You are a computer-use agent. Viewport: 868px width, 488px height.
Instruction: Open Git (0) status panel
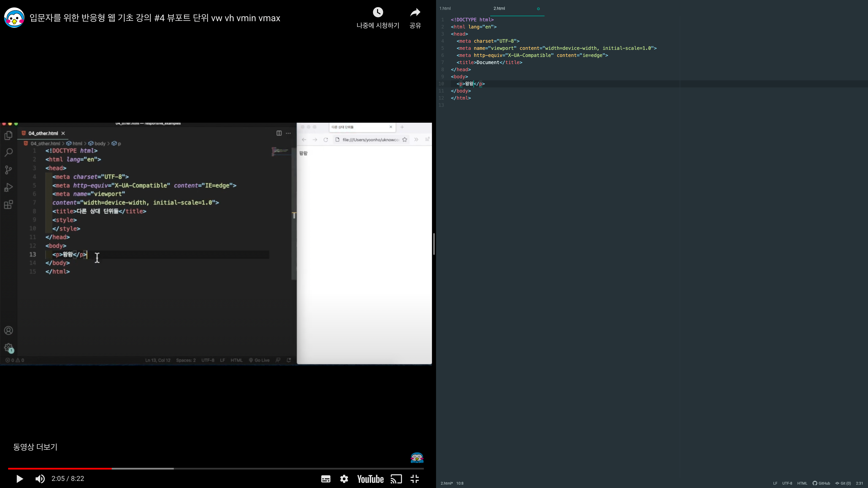pyautogui.click(x=843, y=483)
